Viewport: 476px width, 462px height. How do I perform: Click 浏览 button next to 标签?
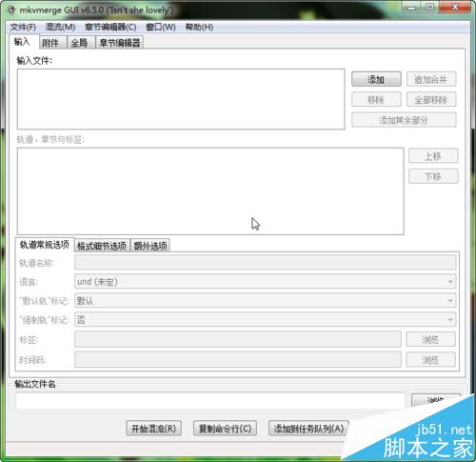pyautogui.click(x=430, y=339)
